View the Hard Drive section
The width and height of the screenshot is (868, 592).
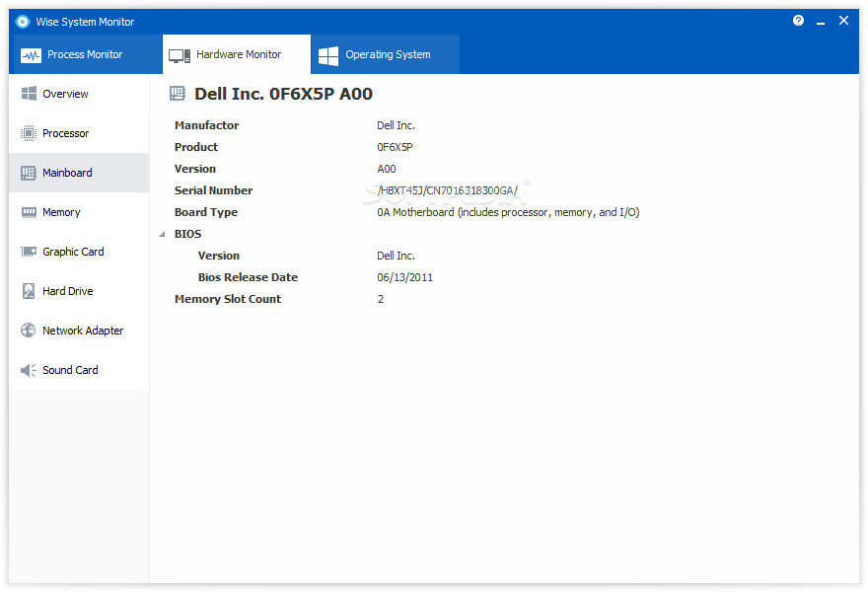pyautogui.click(x=79, y=291)
